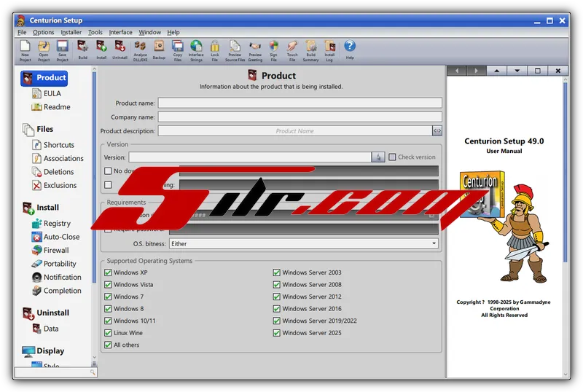The width and height of the screenshot is (583, 392).
Task: Open the Help menu
Action: (173, 32)
